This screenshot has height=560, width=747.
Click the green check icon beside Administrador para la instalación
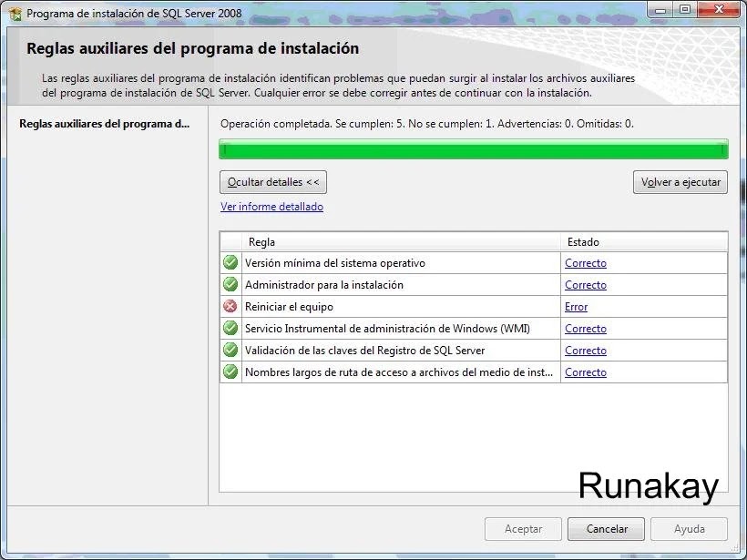230,284
